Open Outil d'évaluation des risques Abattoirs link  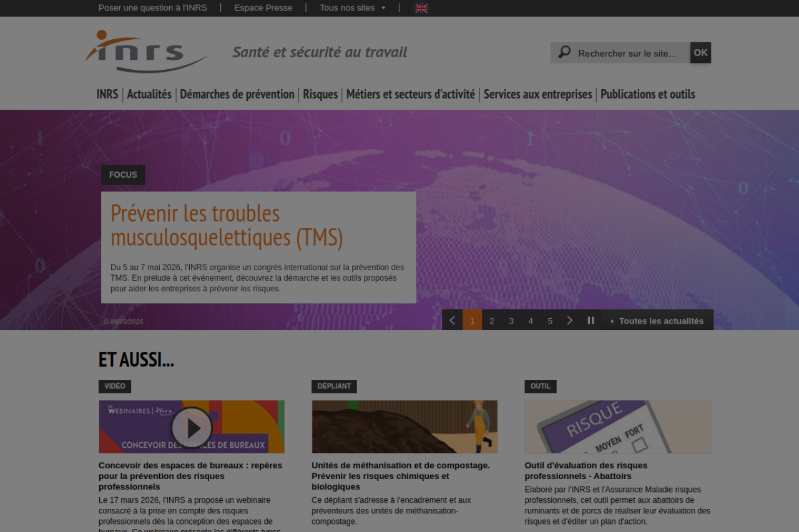(586, 471)
